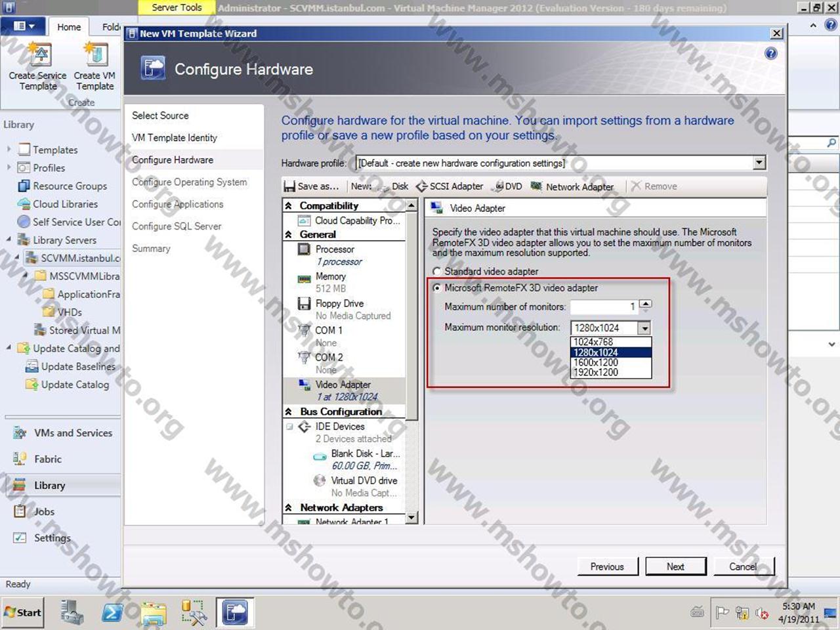Collapse the Compatibility section

coord(289,206)
